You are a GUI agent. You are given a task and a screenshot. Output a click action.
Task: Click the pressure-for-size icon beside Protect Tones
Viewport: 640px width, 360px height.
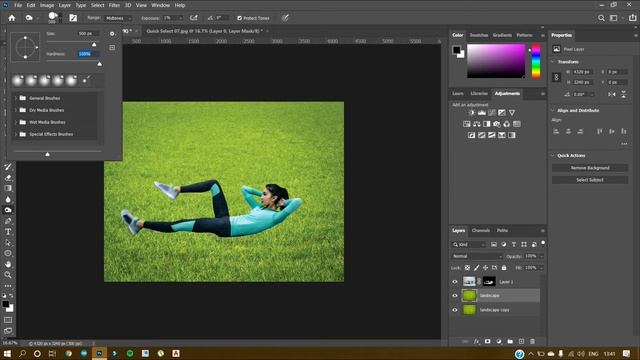(285, 18)
